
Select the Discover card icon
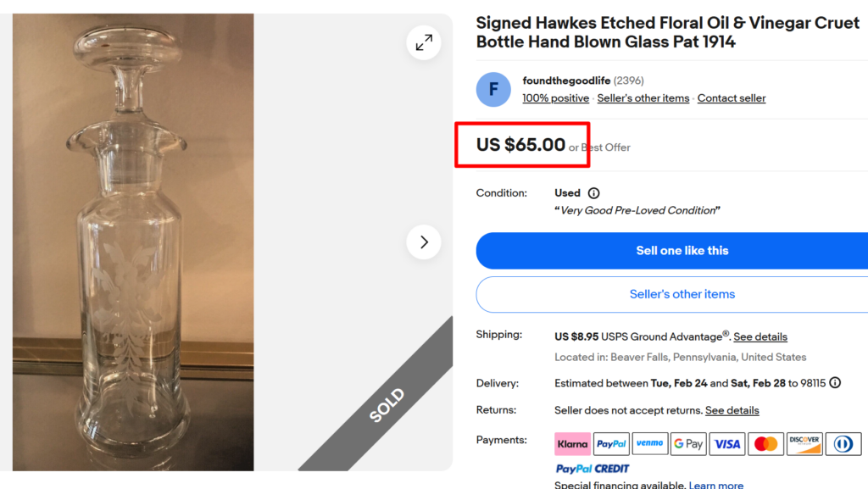804,443
